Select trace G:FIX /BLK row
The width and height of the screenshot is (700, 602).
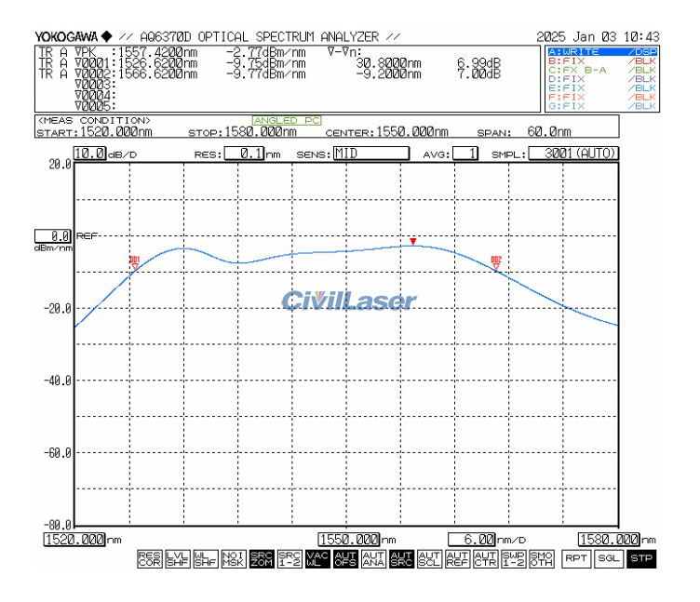[x=602, y=106]
